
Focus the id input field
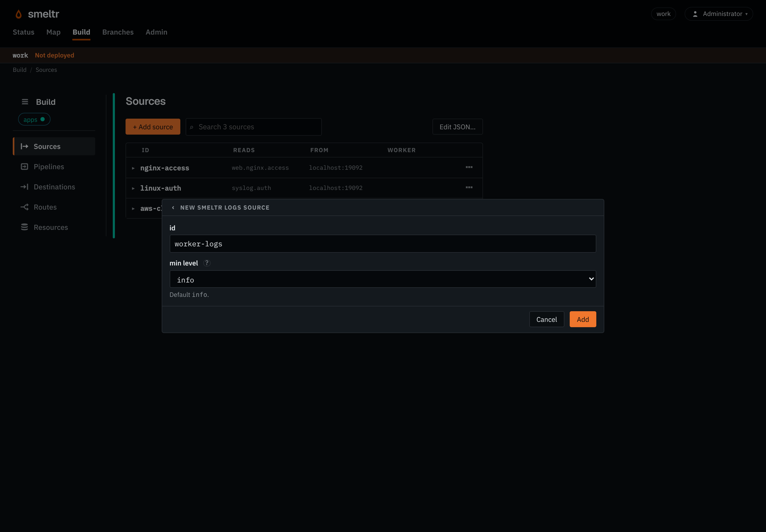(383, 244)
